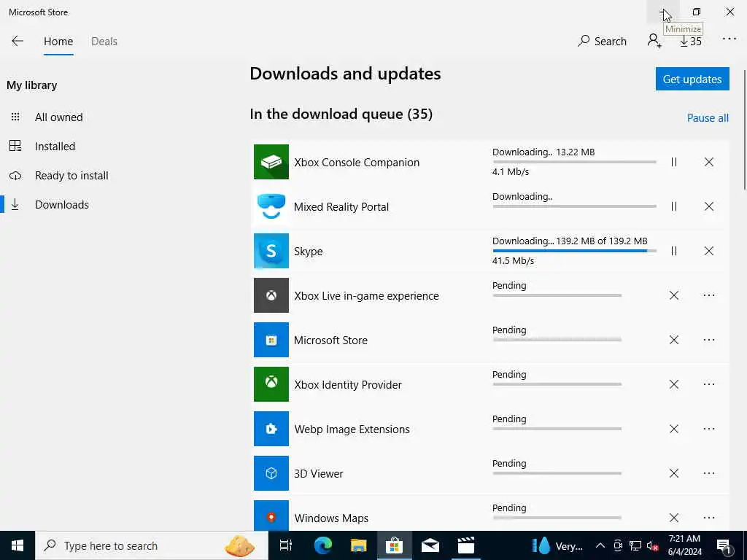Viewport: 747px width, 560px height.
Task: Cancel Mixed Reality Portal download
Action: coord(709,206)
